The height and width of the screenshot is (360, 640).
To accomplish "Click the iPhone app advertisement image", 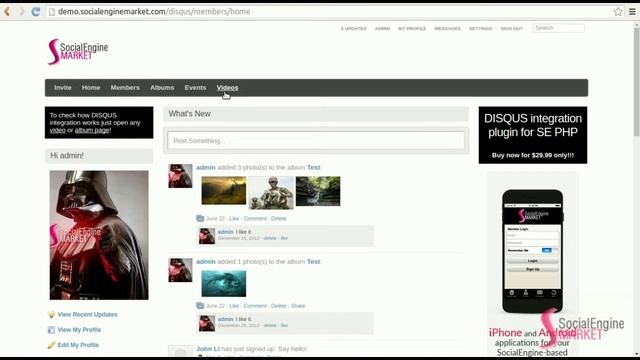I will tap(533, 264).
